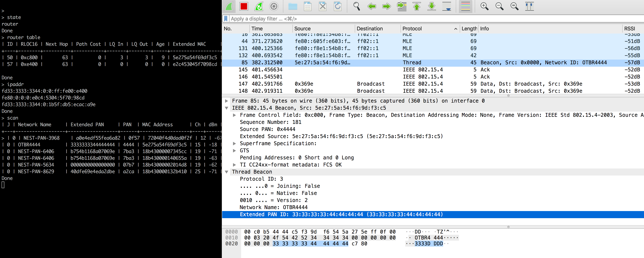The width and height of the screenshot is (644, 258).
Task: Expand the Superframe Specification item
Action: (x=234, y=144)
